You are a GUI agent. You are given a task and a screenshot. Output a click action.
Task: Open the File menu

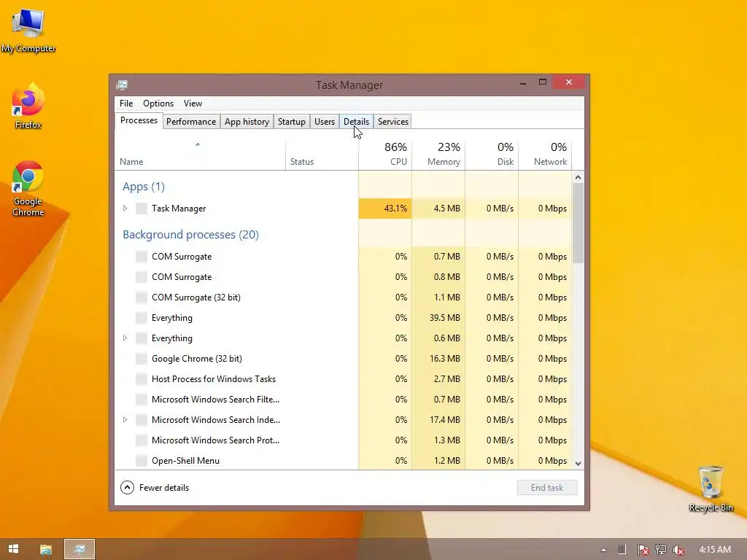126,104
